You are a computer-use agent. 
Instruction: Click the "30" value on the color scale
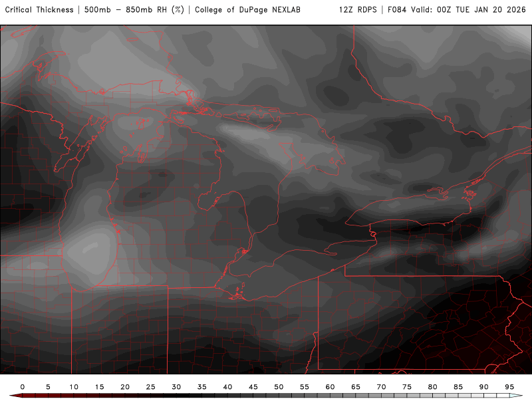(176, 387)
